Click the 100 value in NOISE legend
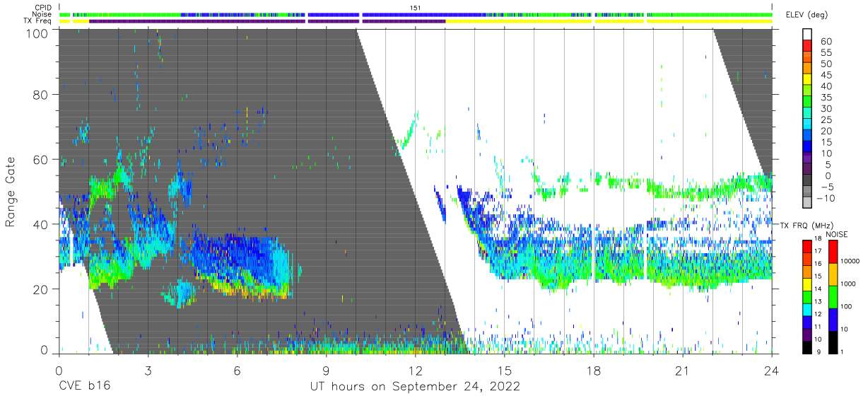Screen dimensions: 868x401 (848, 306)
